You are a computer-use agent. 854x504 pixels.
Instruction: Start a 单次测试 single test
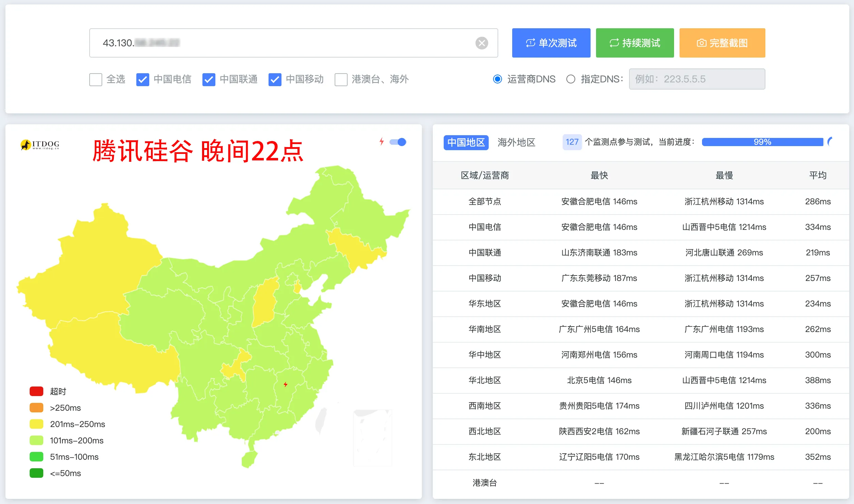551,43
